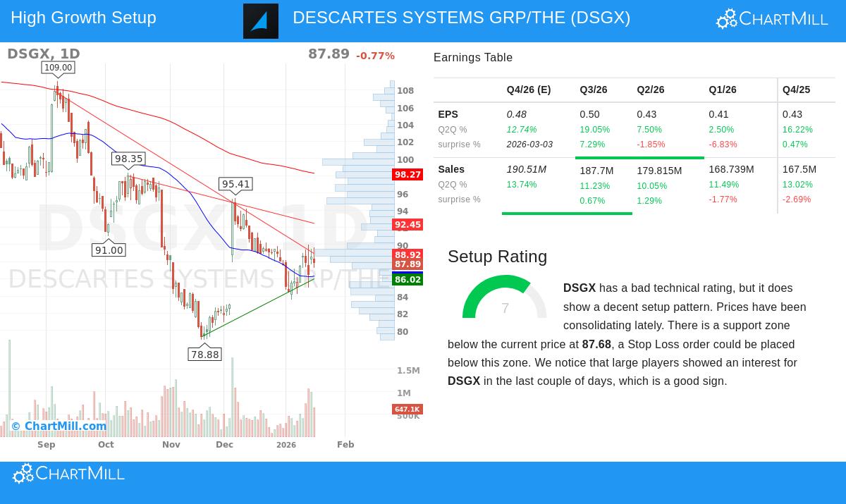Click the green 647.1K volume indicator
This screenshot has width=846, height=504.
coord(407,409)
